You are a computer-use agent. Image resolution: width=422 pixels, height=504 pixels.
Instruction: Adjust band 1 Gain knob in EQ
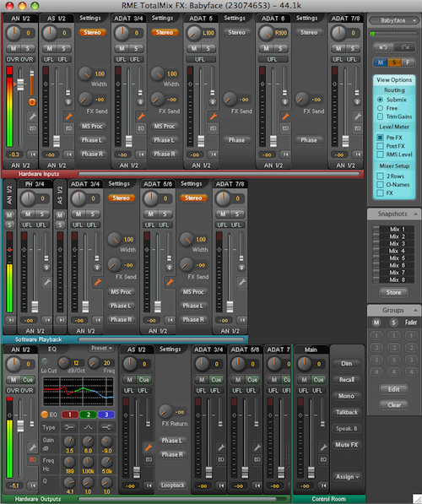[x=69, y=442]
